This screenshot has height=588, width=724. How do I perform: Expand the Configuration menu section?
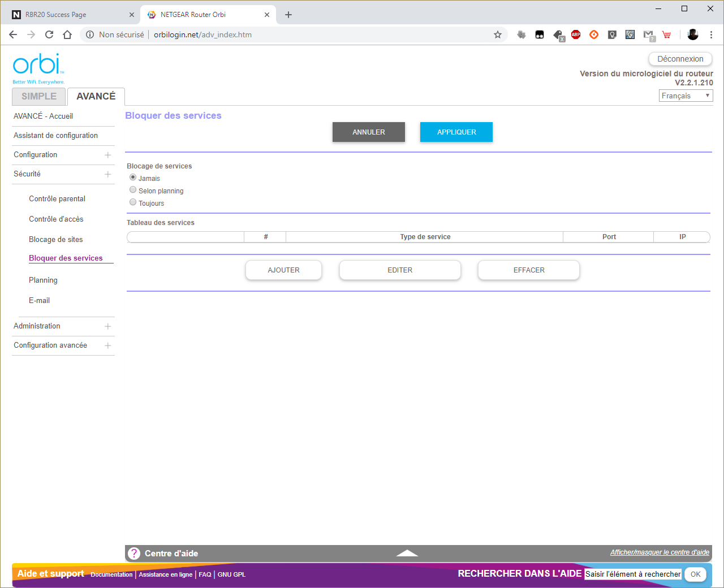(108, 155)
